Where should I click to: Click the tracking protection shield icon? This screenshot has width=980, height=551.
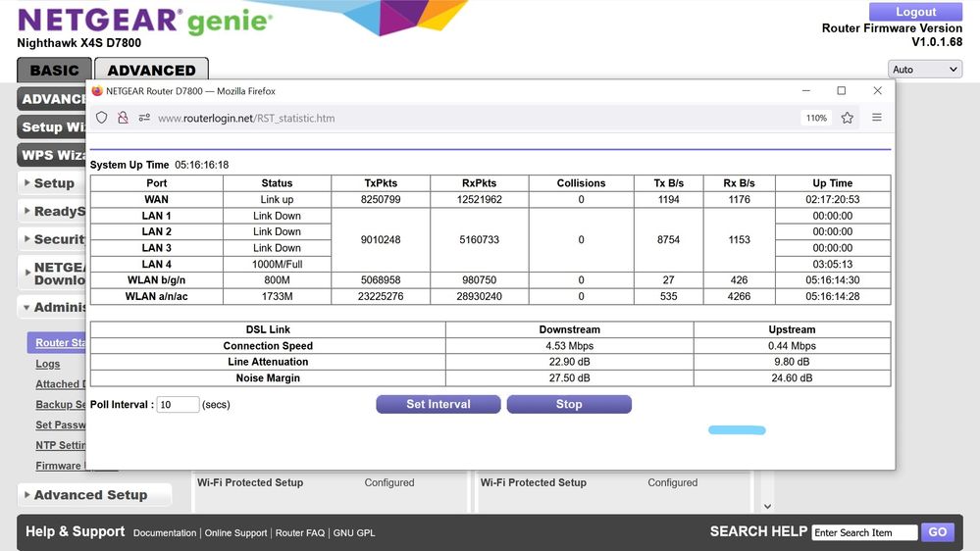coord(101,118)
